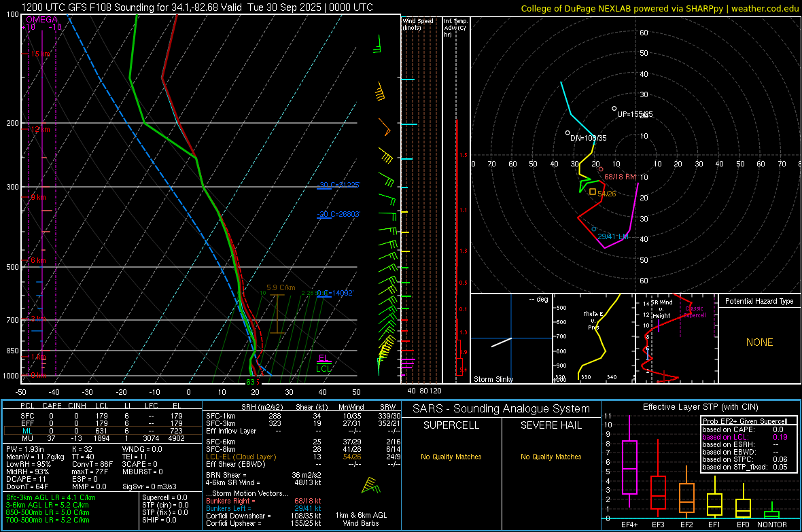This screenshot has height=532, width=802.
Task: Click the Corfidi downshear DN marker circle
Action: tap(568, 133)
